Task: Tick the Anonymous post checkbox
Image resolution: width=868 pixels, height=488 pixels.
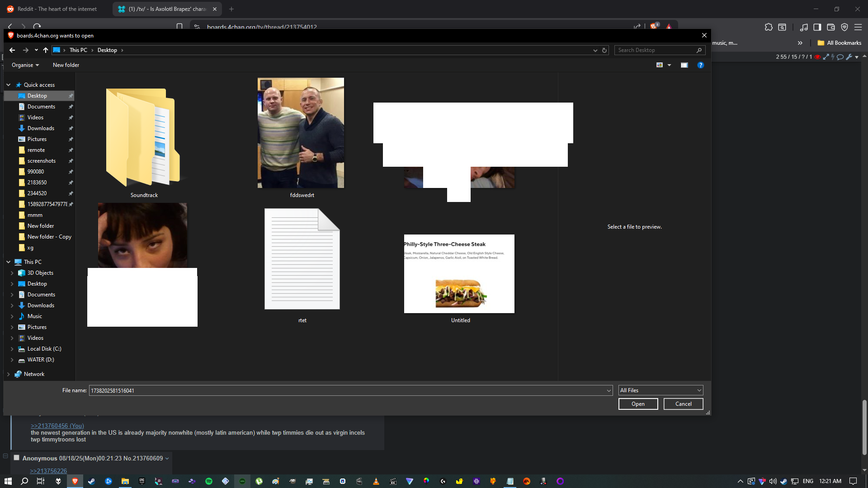Action: pos(17,457)
